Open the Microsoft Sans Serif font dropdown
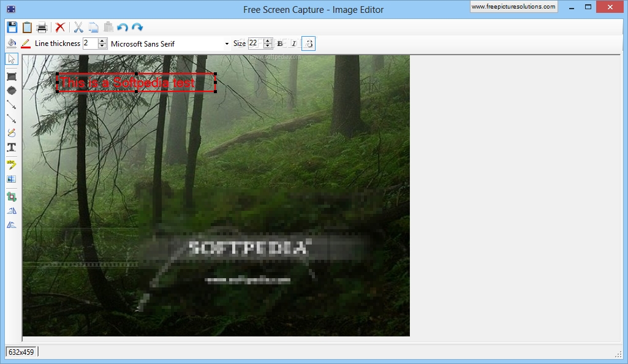This screenshot has height=364, width=628. point(227,44)
